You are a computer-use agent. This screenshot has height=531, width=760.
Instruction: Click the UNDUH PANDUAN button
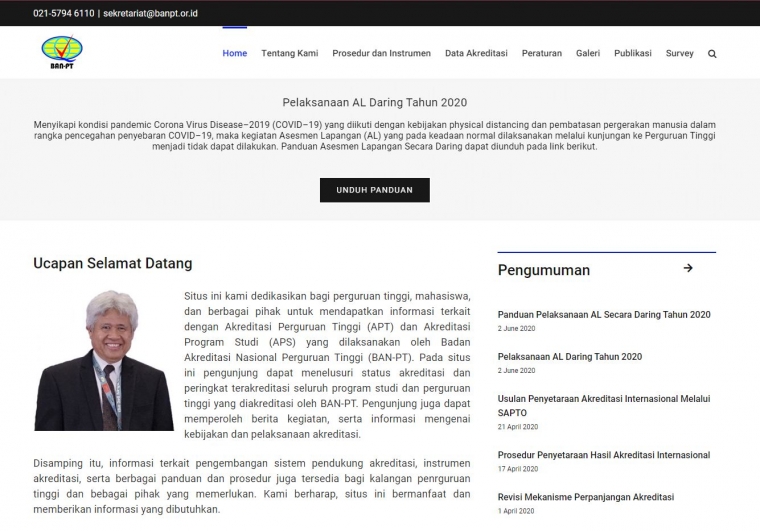pos(375,190)
